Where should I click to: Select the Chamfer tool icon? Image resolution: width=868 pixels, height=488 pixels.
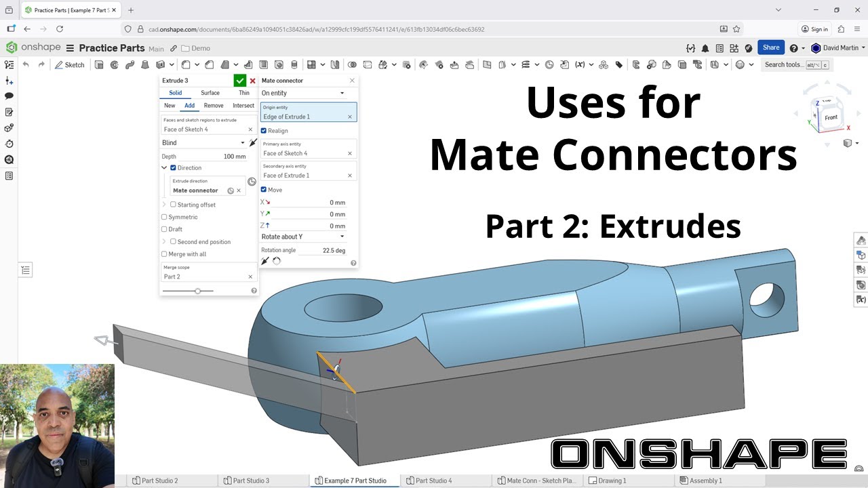[210, 65]
